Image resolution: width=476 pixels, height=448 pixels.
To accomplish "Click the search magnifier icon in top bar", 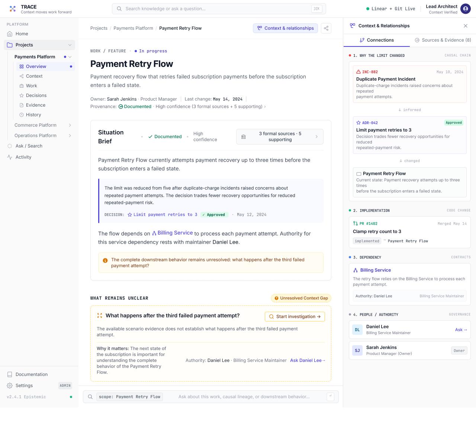I will (119, 9).
